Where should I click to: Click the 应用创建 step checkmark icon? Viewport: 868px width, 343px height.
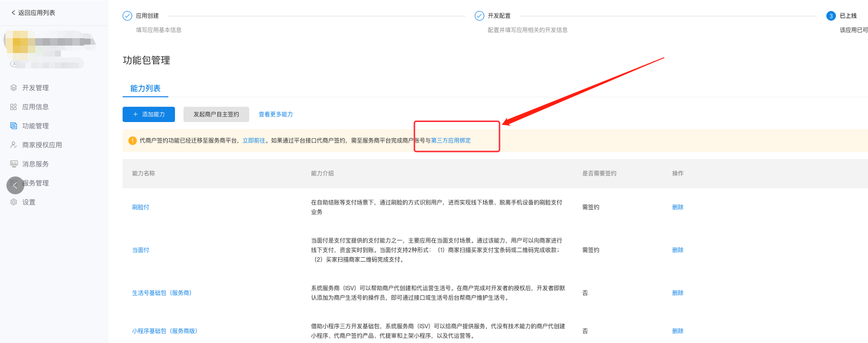click(x=127, y=16)
